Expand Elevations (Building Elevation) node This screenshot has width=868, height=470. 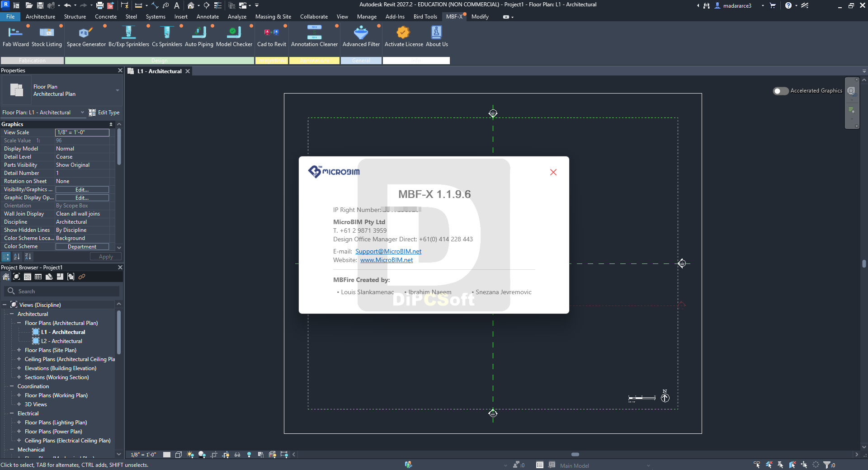(x=19, y=368)
